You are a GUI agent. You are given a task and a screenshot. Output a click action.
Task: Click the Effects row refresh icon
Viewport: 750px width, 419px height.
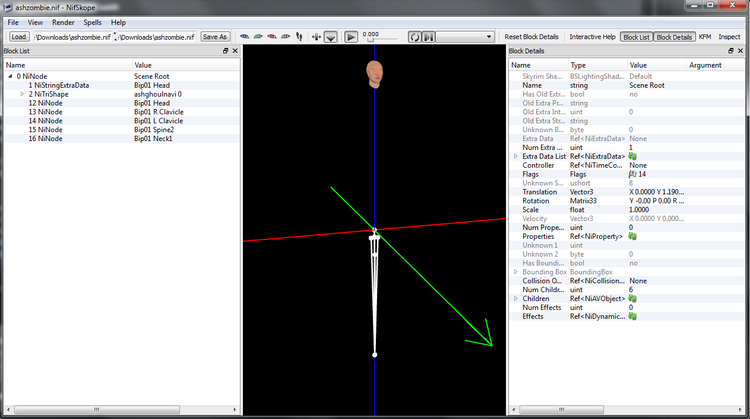coord(632,316)
